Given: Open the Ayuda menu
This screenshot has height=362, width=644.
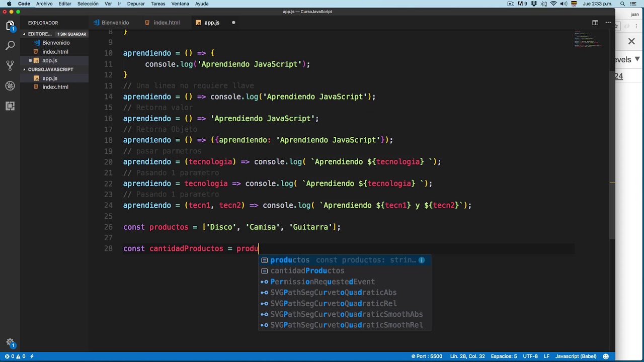Looking at the screenshot, I should coord(202,4).
